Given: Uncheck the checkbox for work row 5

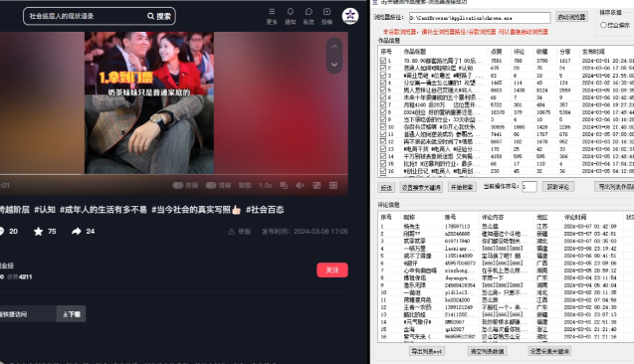Looking at the screenshot, I should tap(383, 91).
